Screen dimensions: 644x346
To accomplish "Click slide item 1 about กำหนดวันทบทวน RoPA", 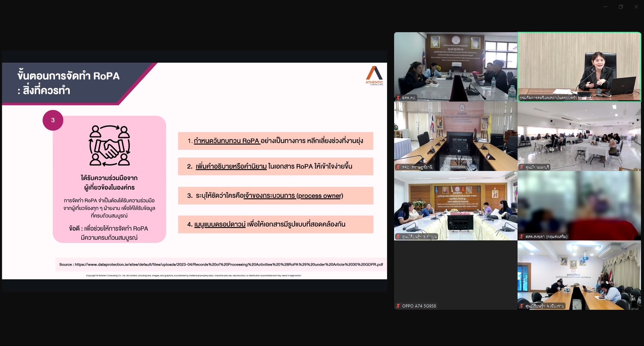I will tap(276, 141).
